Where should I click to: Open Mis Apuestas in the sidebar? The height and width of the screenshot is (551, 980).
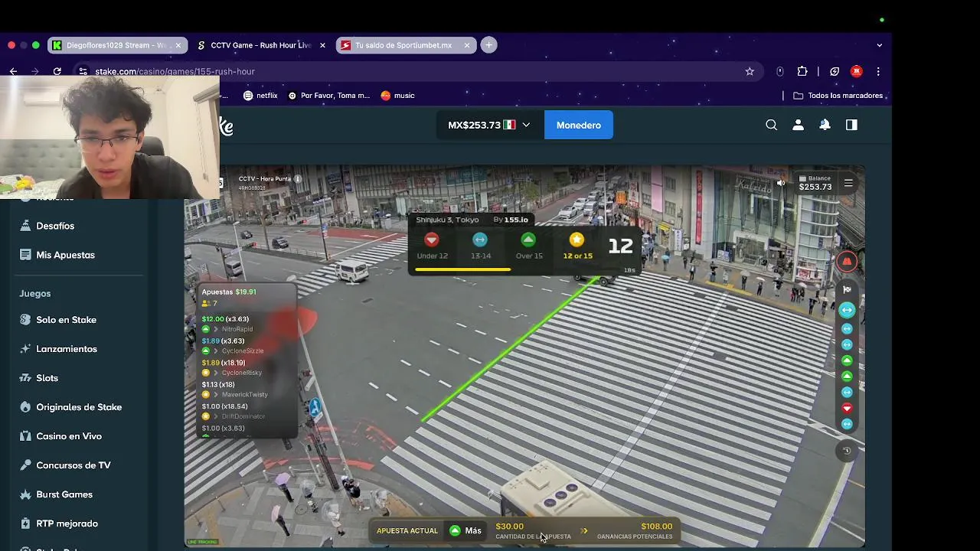click(x=65, y=255)
